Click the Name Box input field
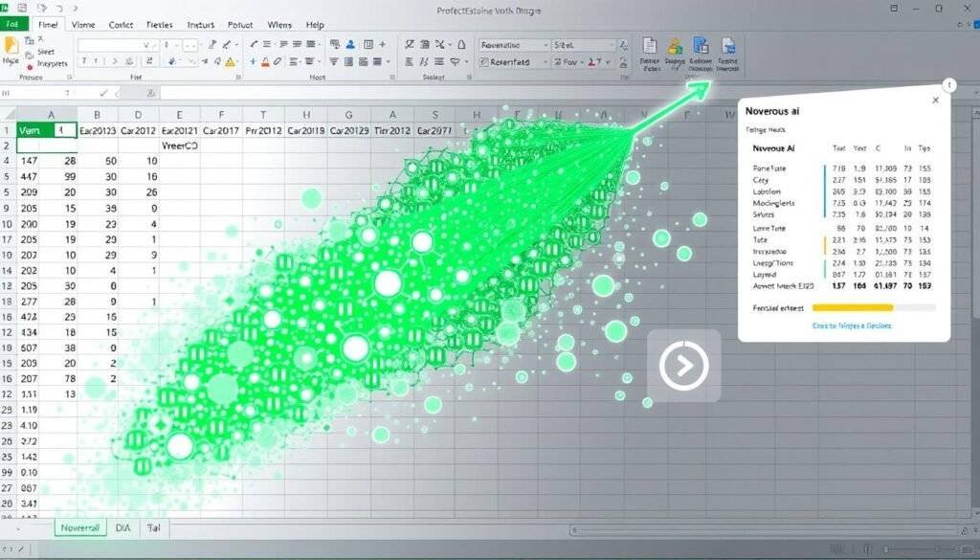The height and width of the screenshot is (560, 980). click(x=37, y=93)
